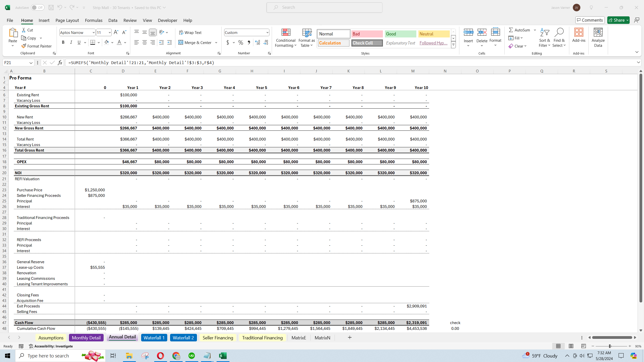Image resolution: width=644 pixels, height=362 pixels.
Task: Click the AutoSum button
Action: pyautogui.click(x=519, y=30)
